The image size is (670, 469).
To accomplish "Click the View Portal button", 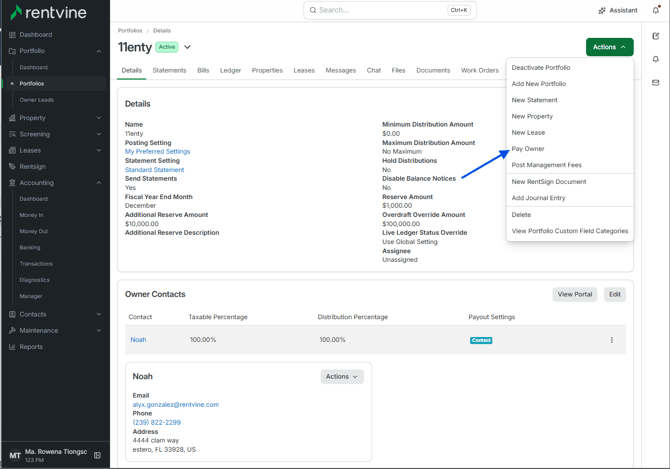I will point(574,294).
